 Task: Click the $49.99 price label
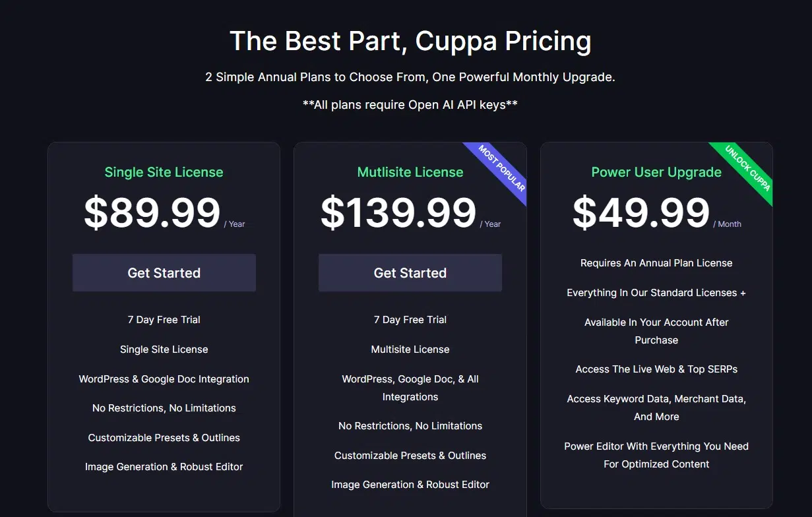click(641, 211)
